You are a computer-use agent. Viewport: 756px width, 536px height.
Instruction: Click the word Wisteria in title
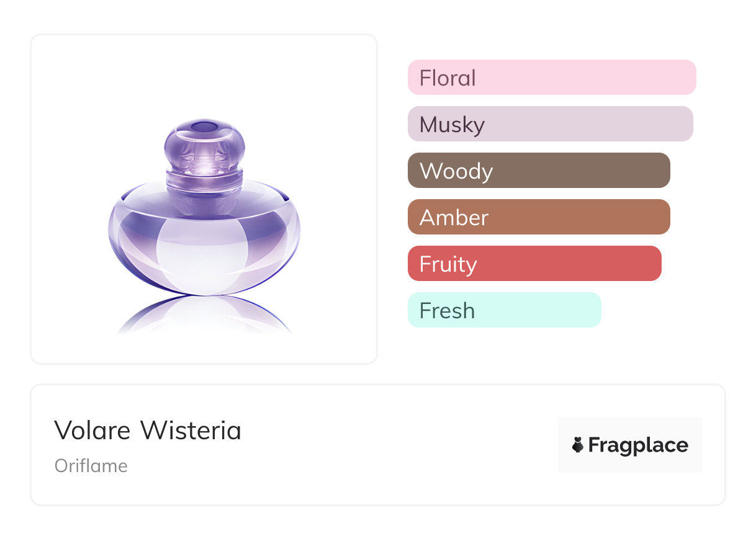point(191,431)
